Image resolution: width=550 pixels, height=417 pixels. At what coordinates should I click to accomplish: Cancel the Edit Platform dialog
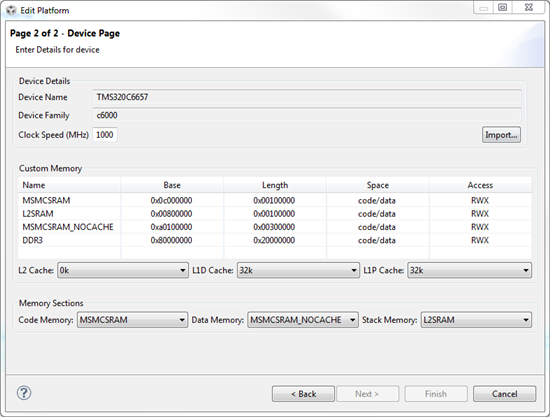(x=504, y=394)
